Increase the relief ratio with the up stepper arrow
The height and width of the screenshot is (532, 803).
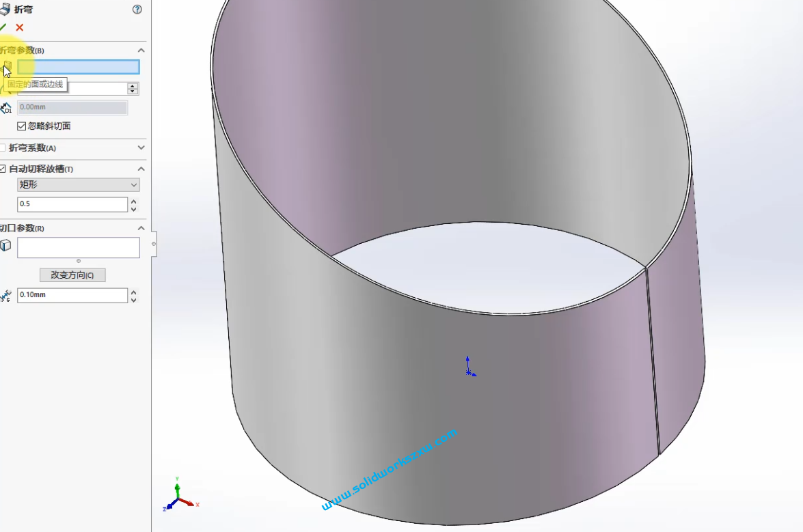tap(133, 200)
